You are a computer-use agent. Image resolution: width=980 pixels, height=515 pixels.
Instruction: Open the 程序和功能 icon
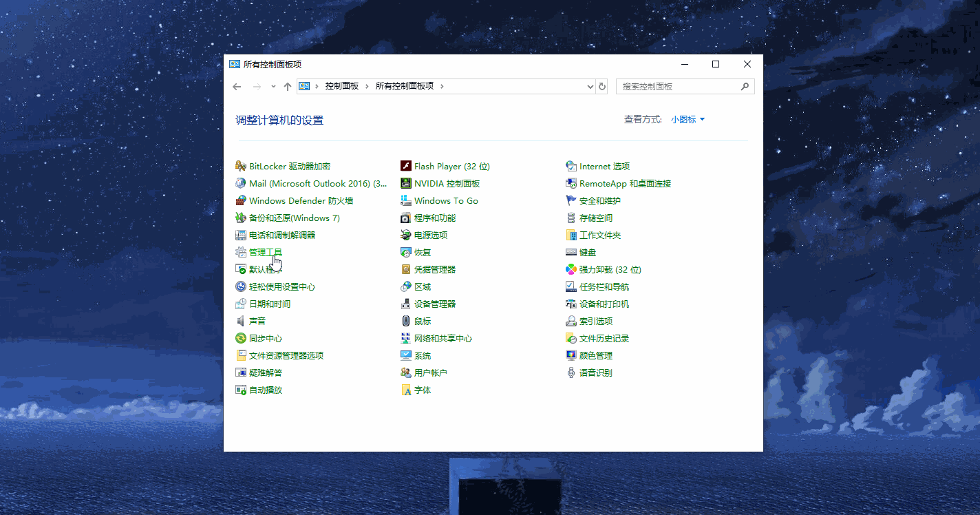(x=406, y=218)
